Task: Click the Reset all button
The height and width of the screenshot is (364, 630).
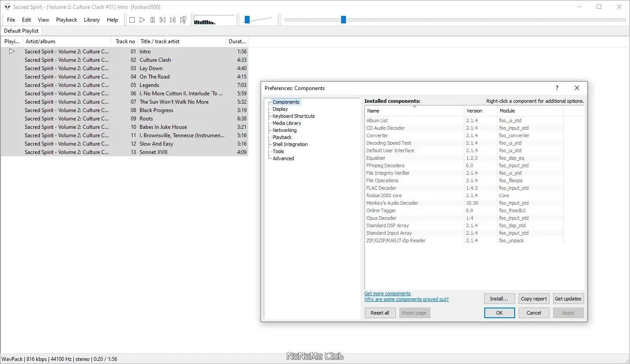Action: pos(380,313)
